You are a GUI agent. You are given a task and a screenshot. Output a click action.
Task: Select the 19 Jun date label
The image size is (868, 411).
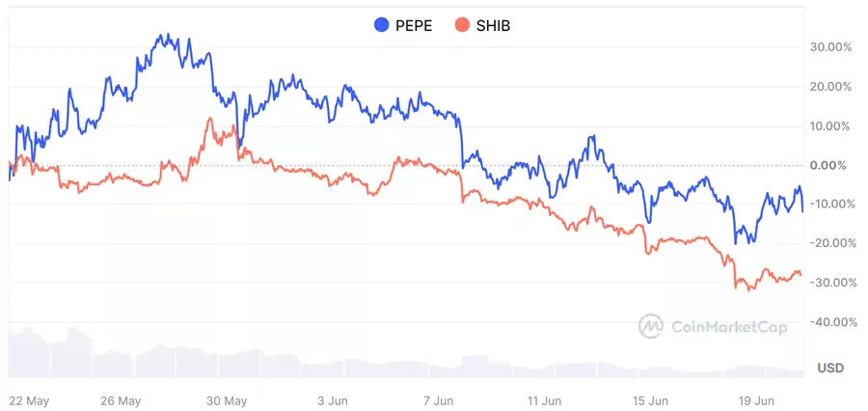[757, 399]
